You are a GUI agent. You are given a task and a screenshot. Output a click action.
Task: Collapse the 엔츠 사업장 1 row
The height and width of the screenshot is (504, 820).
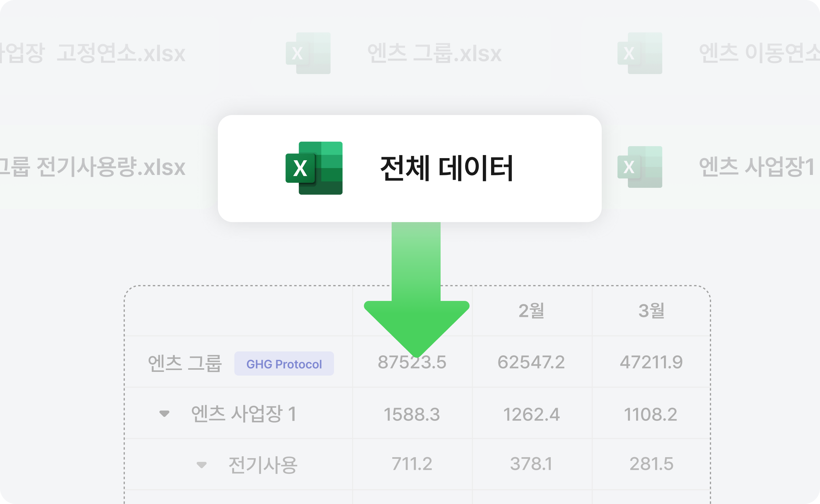point(164,414)
